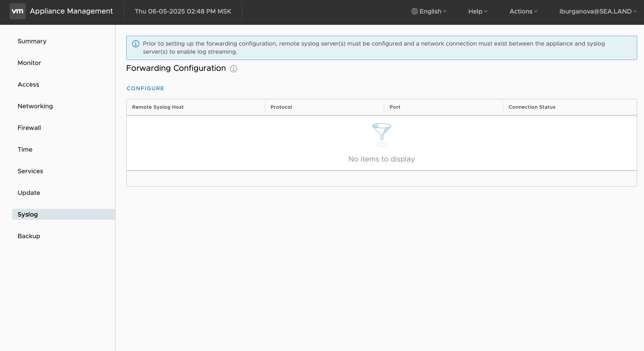Open the Help dropdown menu
644x351 pixels.
point(477,11)
